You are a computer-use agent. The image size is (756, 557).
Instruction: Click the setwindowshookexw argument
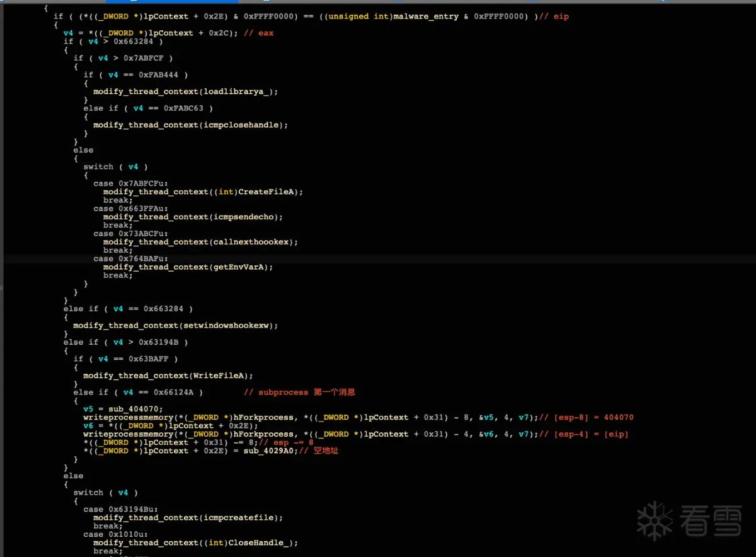tap(226, 326)
